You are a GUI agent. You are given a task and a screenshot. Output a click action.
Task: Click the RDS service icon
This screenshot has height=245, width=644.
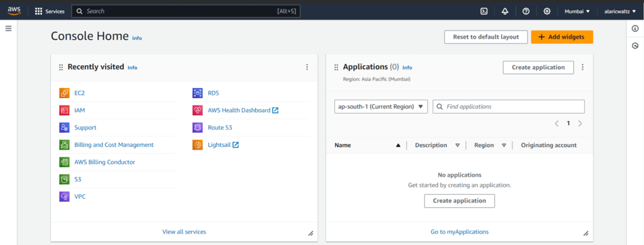(197, 93)
